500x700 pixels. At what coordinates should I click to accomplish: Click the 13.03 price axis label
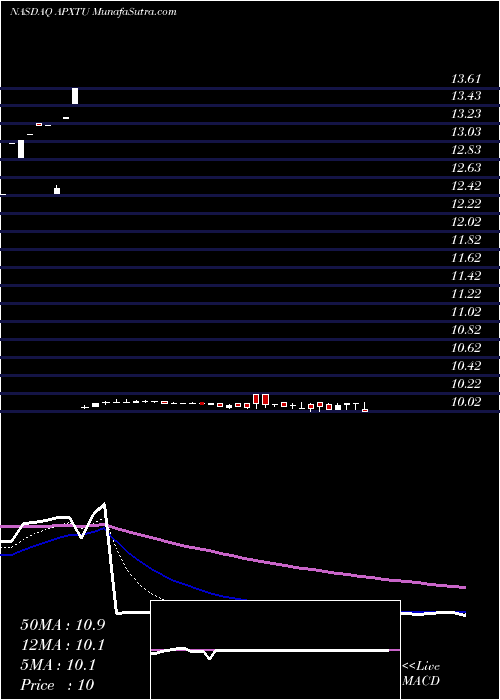click(466, 132)
